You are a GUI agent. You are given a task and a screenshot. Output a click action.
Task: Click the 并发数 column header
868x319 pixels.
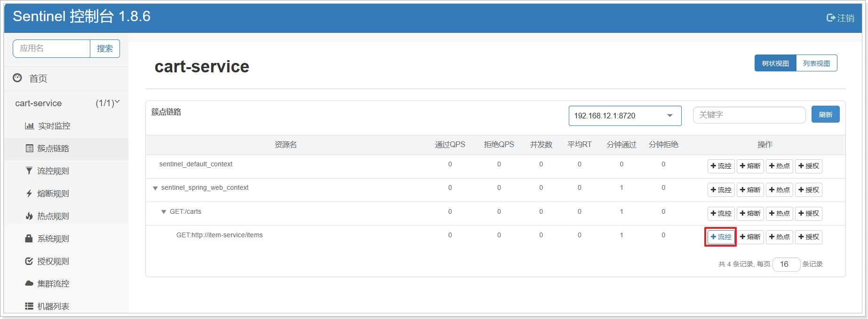click(541, 145)
